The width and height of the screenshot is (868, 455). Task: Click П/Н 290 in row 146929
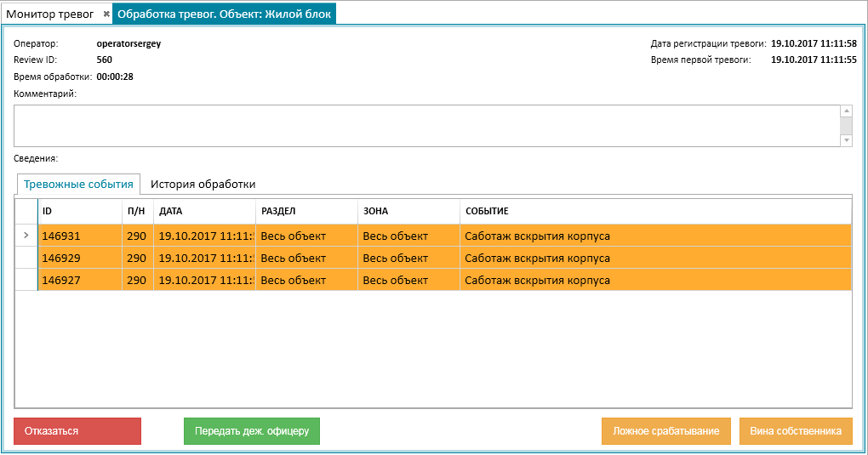pyautogui.click(x=138, y=258)
